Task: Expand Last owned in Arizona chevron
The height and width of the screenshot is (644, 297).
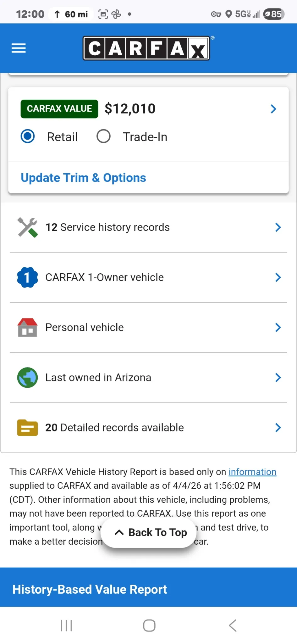Action: click(278, 377)
